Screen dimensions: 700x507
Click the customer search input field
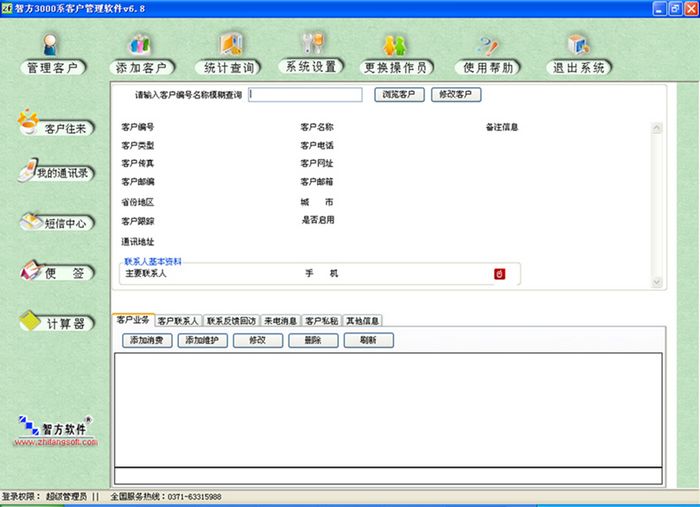(x=305, y=95)
